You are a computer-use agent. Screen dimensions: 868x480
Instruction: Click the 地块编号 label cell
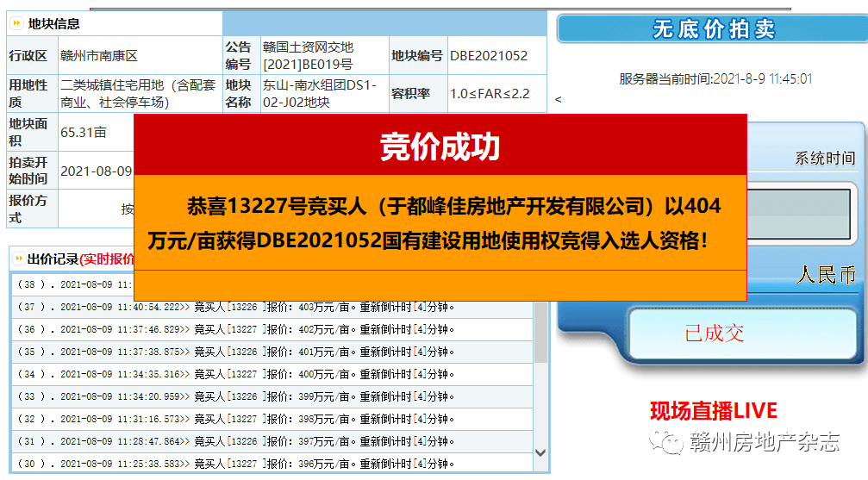[418, 55]
